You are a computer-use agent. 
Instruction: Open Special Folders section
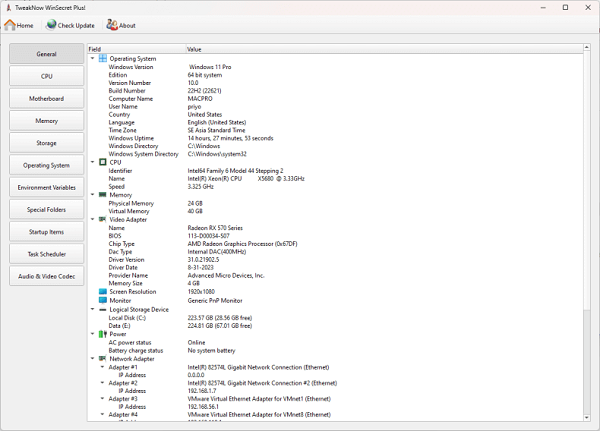tap(46, 209)
